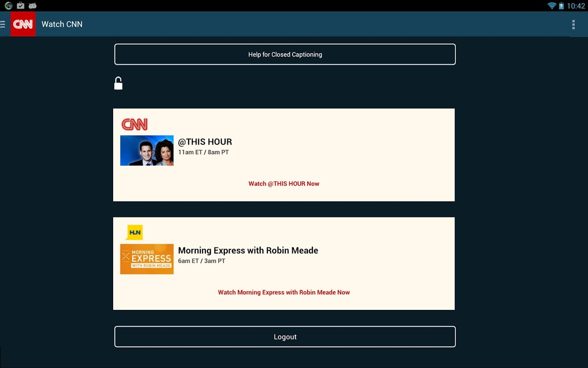588x368 pixels.
Task: Click the download complete notification icon
Action: click(x=20, y=6)
